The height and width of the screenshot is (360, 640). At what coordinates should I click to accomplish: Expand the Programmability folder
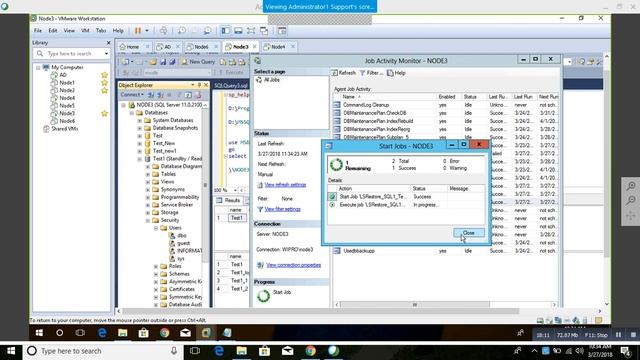148,197
